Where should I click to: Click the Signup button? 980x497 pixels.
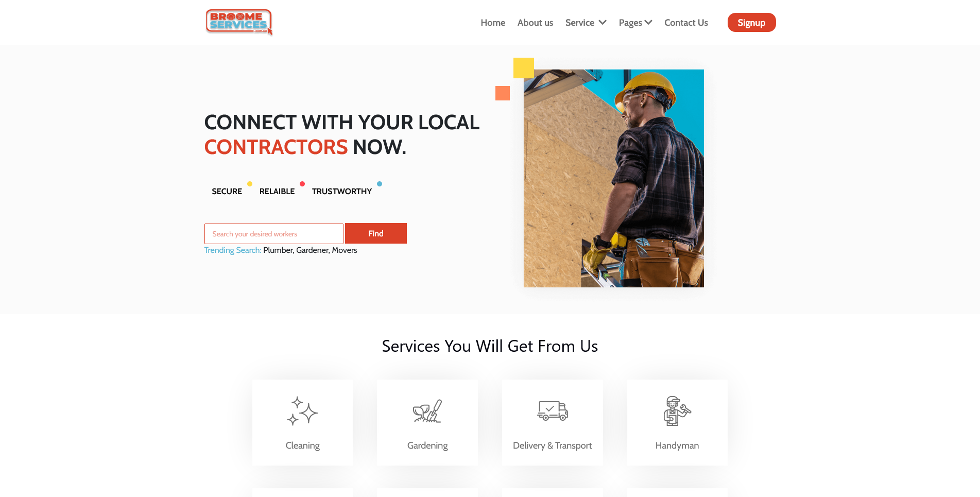pyautogui.click(x=751, y=23)
